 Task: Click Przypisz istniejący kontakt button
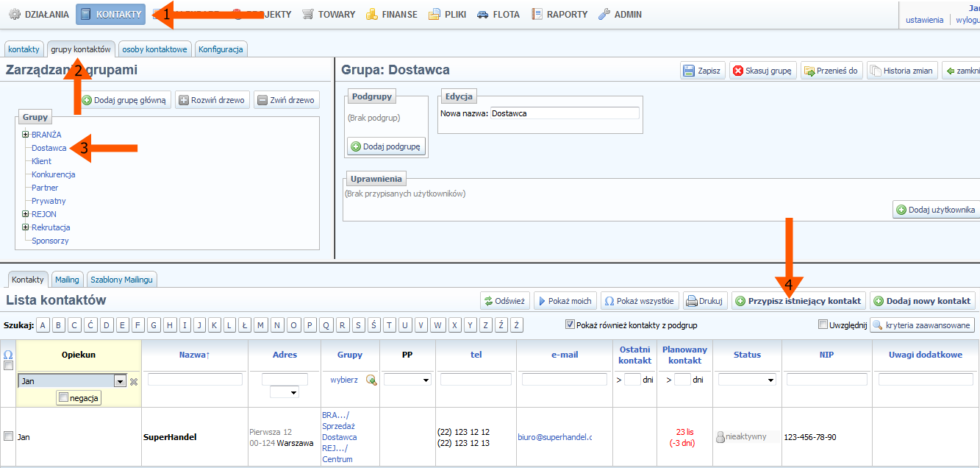798,301
